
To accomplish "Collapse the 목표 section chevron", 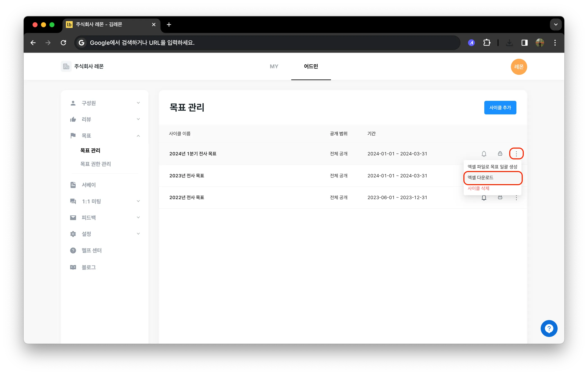I will (138, 136).
